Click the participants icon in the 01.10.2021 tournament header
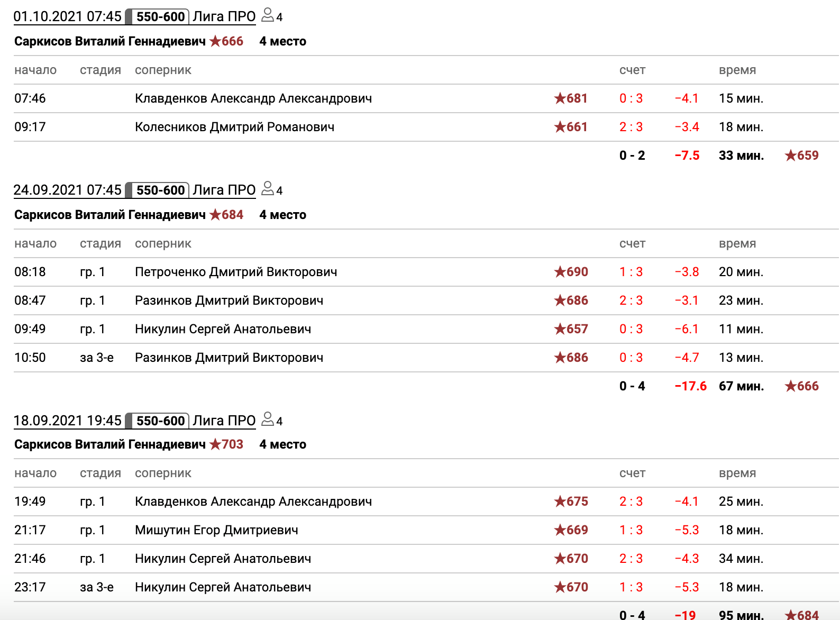Image resolution: width=840 pixels, height=620 pixels. click(268, 15)
